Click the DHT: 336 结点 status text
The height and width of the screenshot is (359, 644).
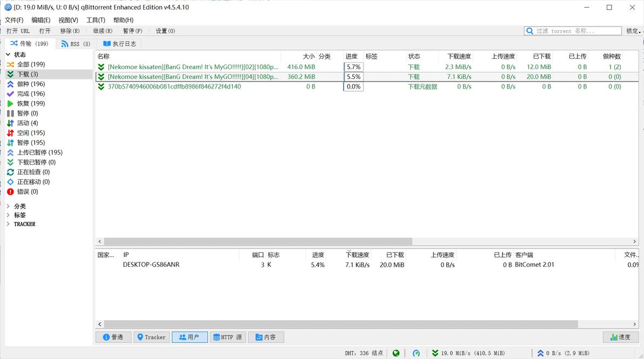pyautogui.click(x=364, y=353)
